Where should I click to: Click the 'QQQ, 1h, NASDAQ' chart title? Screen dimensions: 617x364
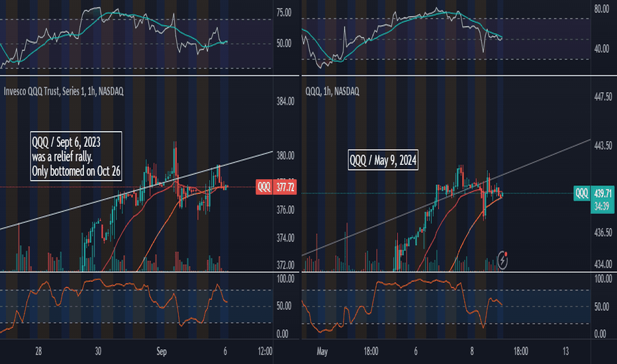click(x=332, y=91)
